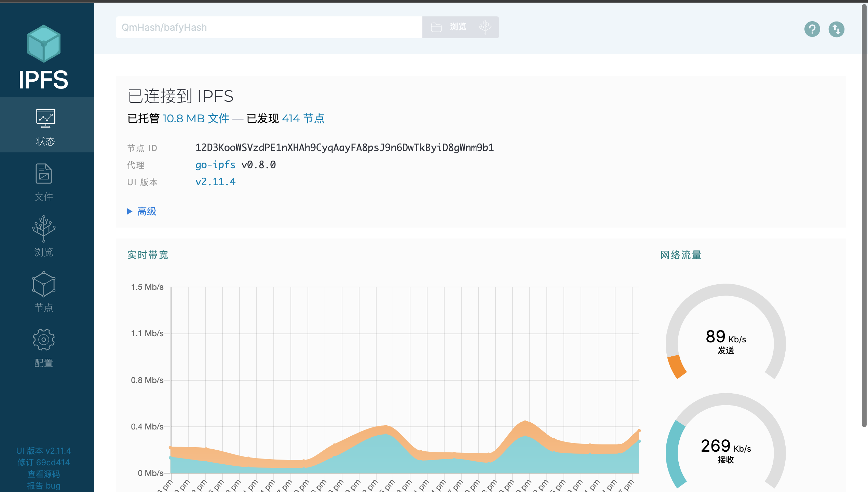Screen dimensions: 868x492
Task: Click 报告 bug link
Action: (44, 486)
